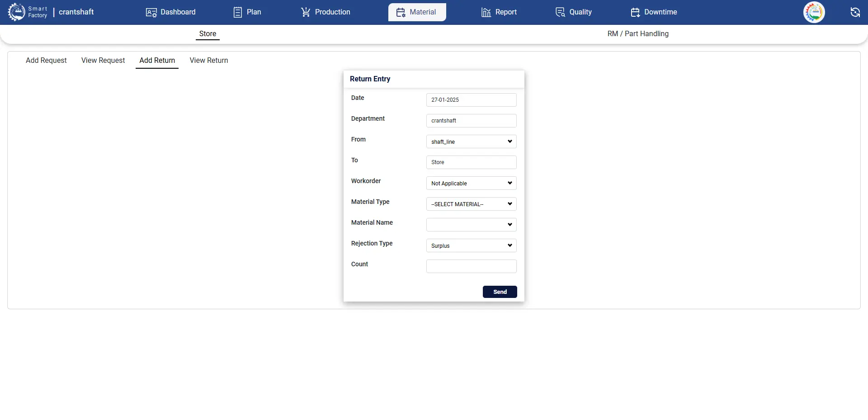
Task: Expand the From dropdown showing shaft_line
Action: click(471, 142)
